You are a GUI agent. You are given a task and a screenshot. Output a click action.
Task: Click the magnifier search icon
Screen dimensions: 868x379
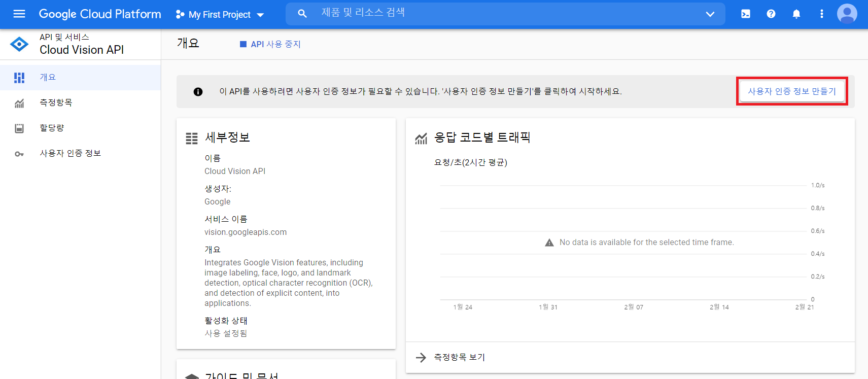(x=302, y=14)
